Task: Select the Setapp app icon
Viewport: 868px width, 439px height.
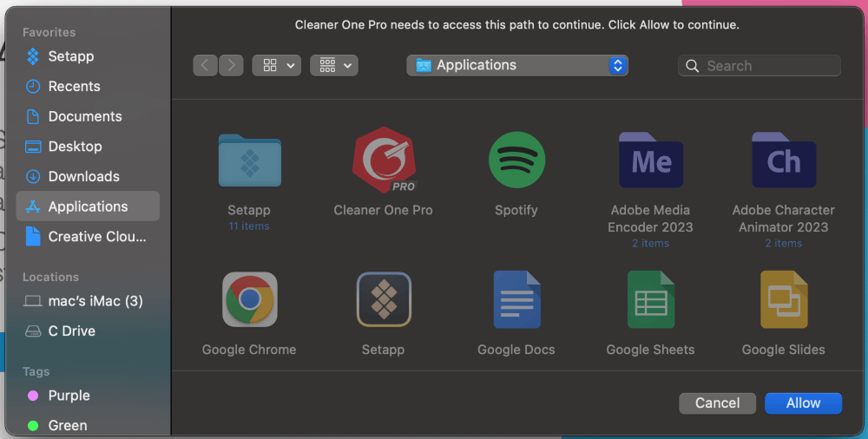Action: 384,299
